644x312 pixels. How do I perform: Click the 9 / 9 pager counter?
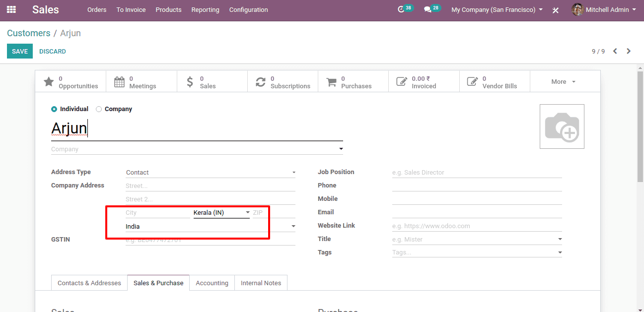[598, 52]
